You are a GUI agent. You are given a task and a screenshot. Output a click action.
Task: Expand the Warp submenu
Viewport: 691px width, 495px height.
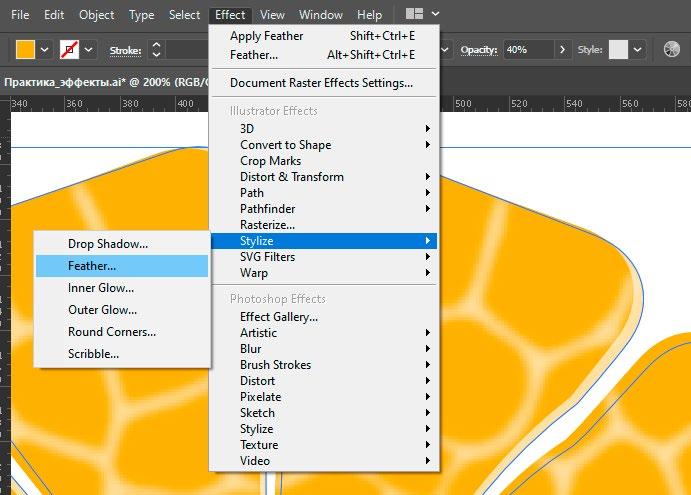pos(323,273)
